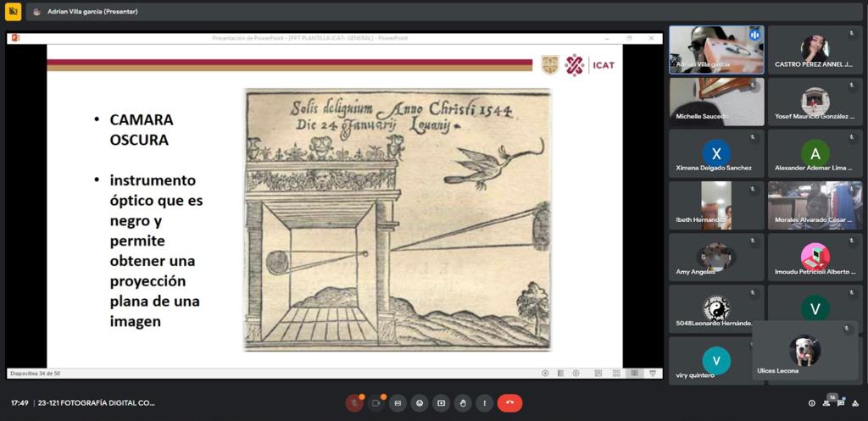Image resolution: width=868 pixels, height=421 pixels.
Task: Click Alexander Ademar Lima A avatar
Action: (815, 153)
